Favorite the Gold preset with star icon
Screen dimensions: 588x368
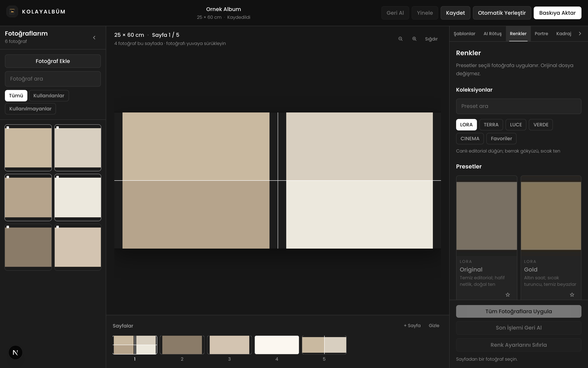click(x=572, y=295)
